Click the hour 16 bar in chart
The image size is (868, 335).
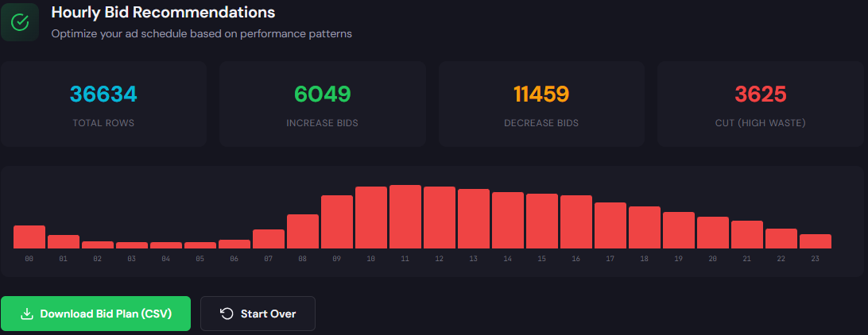click(576, 221)
